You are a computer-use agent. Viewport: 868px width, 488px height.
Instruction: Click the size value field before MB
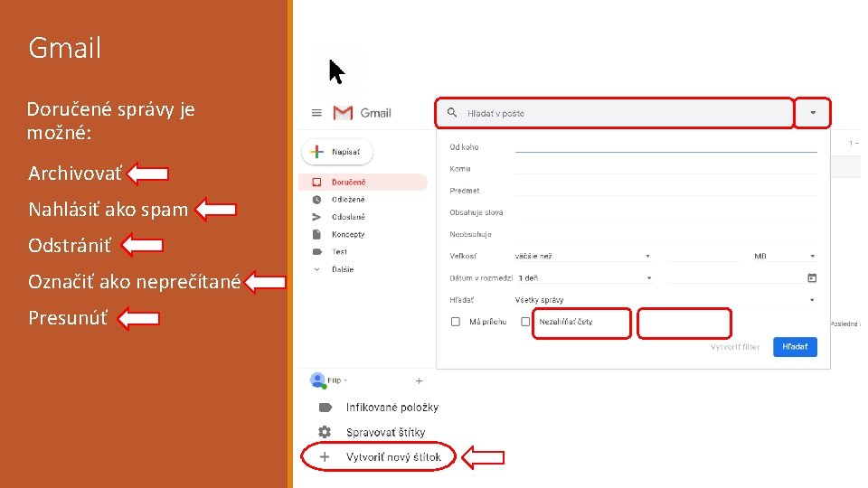(704, 256)
